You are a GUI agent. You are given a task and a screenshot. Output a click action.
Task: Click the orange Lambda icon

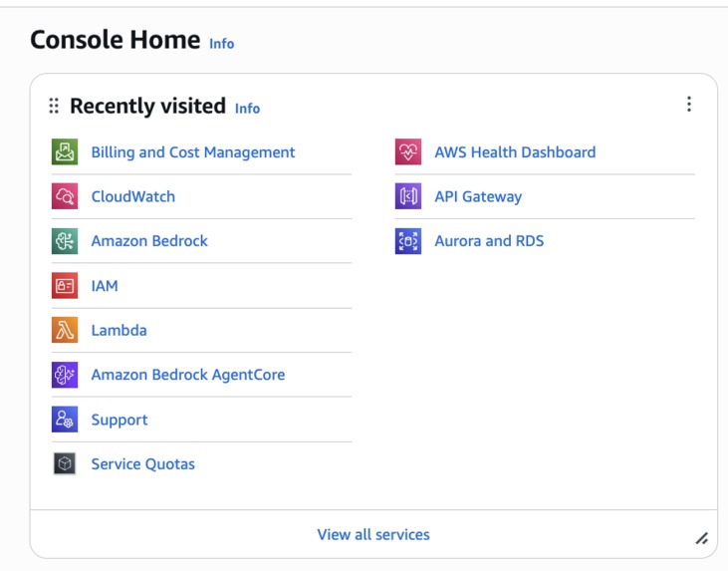65,330
